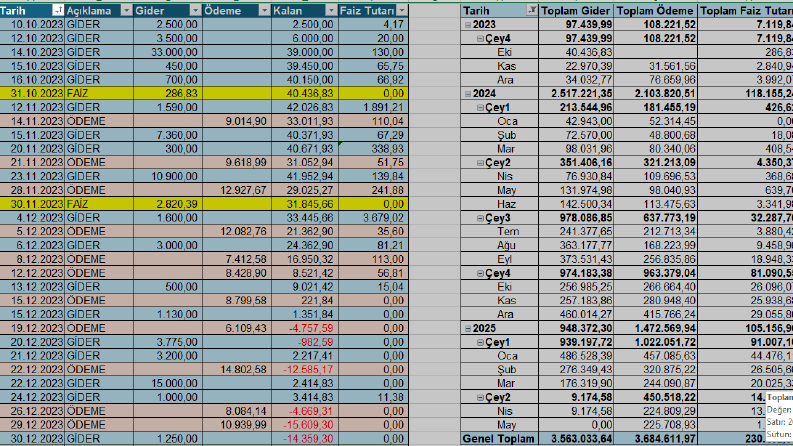
Task: Select the Faiz Tutarı cell 338,93
Action: coord(373,149)
